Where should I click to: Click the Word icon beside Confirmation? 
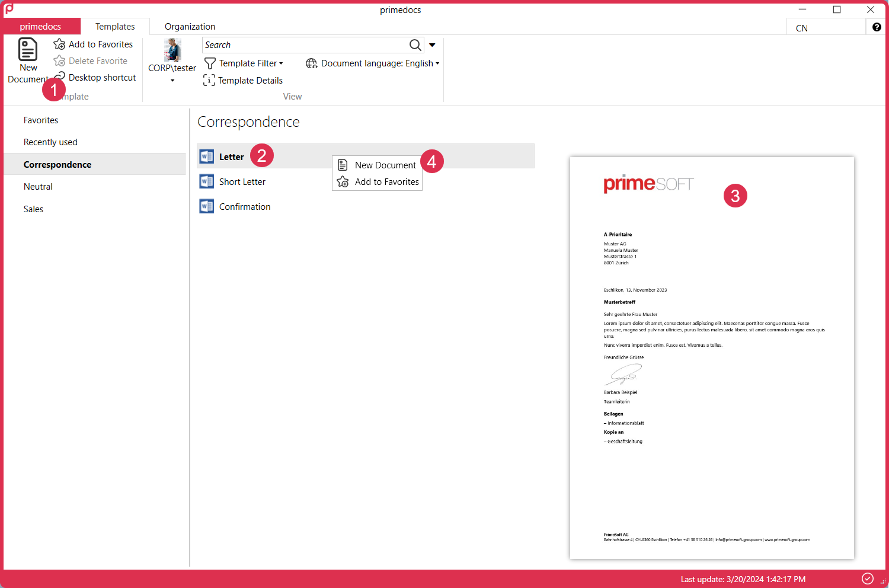coord(207,206)
